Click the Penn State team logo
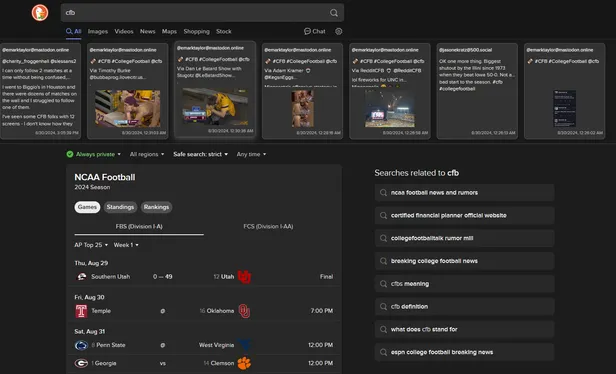The width and height of the screenshot is (616, 374). click(x=81, y=345)
